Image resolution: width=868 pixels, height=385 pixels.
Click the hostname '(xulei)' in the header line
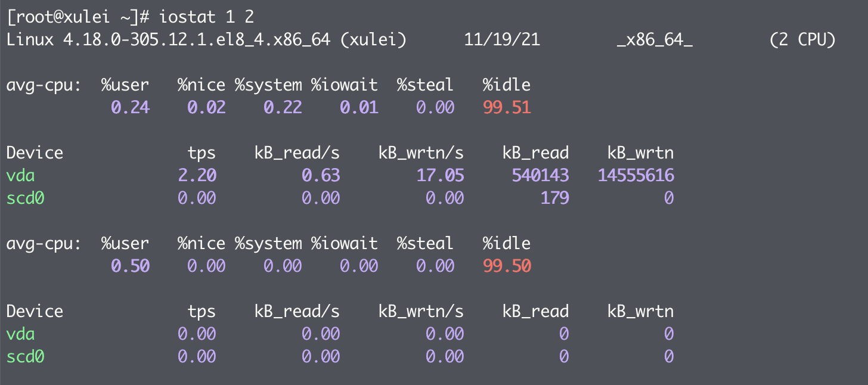[x=374, y=40]
